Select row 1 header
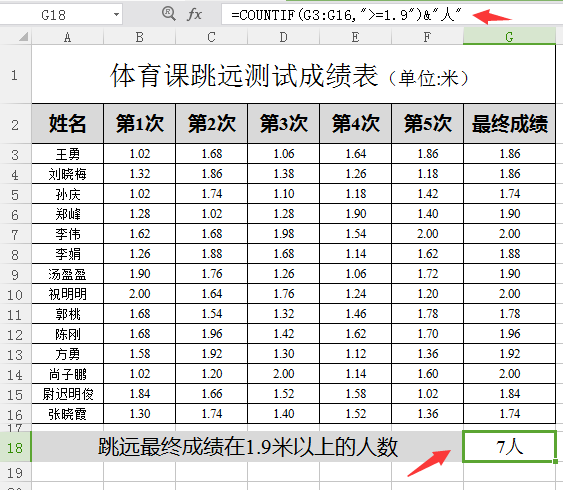563x490 pixels. tap(15, 75)
